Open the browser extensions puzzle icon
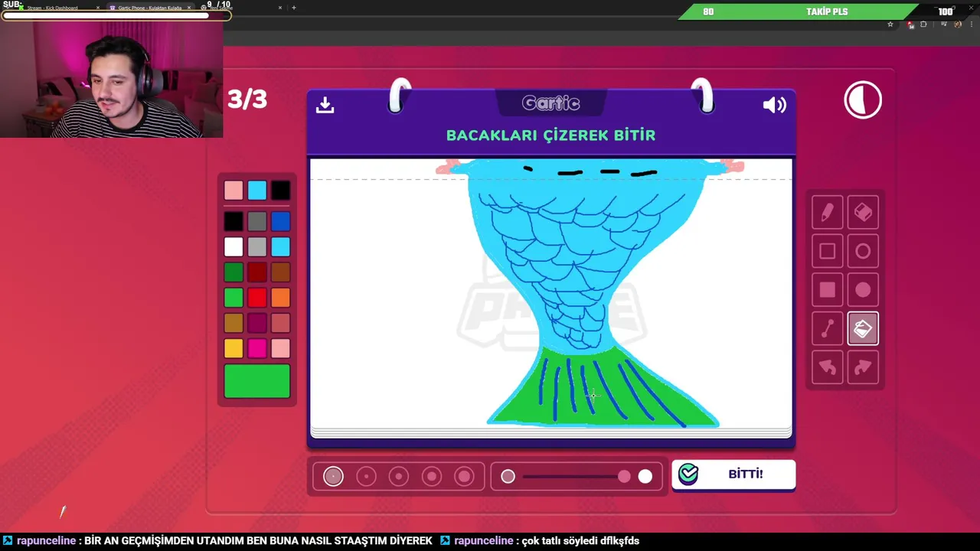980x551 pixels. (923, 24)
